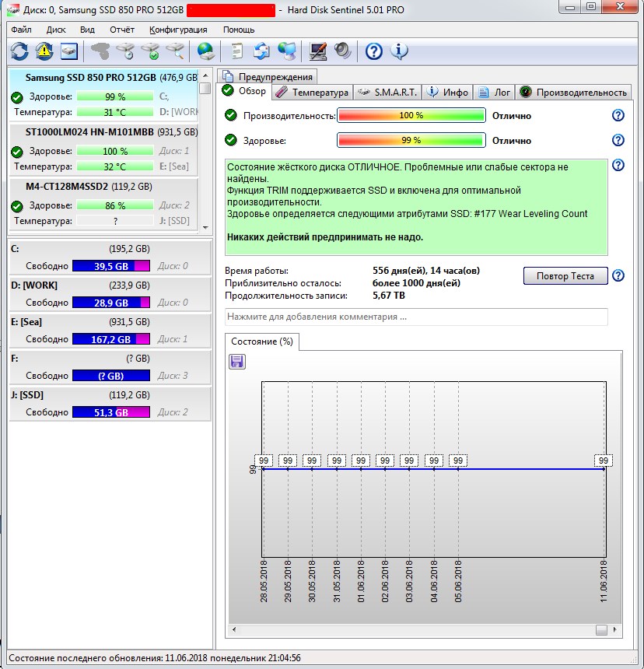Select the J: [SSD] partition entry

pos(110,404)
